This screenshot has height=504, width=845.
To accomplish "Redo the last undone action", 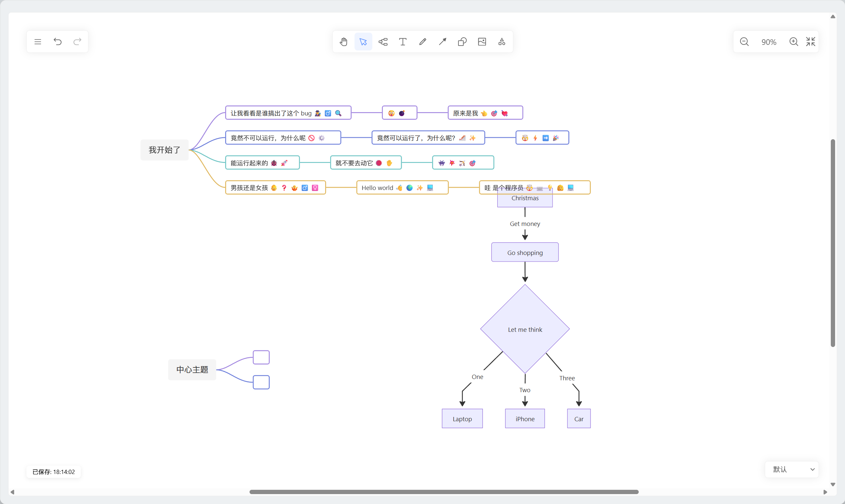I will 78,42.
